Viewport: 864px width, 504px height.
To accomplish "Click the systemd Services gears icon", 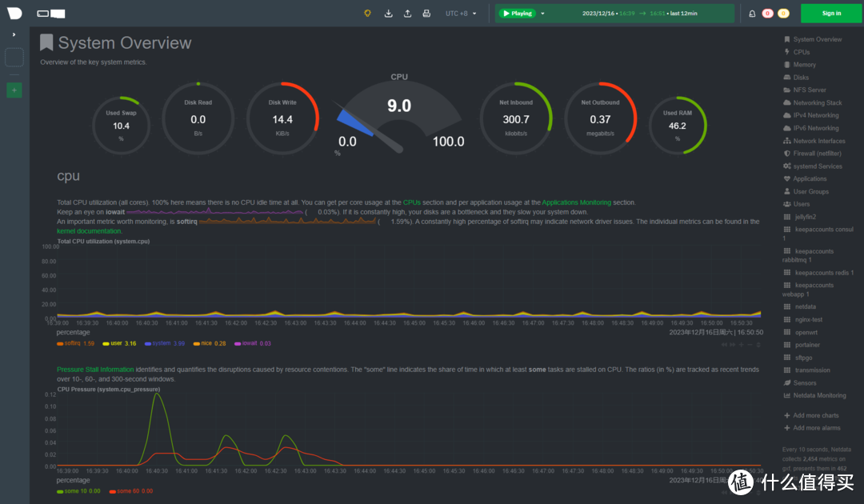I will point(787,166).
